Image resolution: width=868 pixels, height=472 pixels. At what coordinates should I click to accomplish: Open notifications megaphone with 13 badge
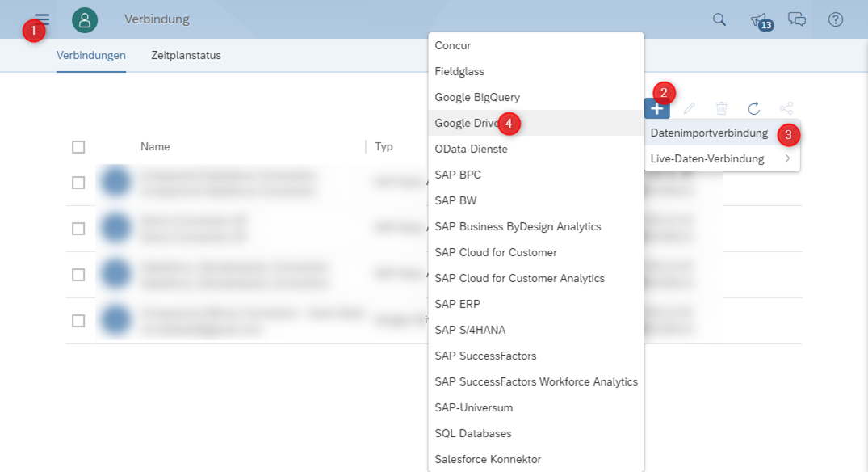click(x=761, y=21)
